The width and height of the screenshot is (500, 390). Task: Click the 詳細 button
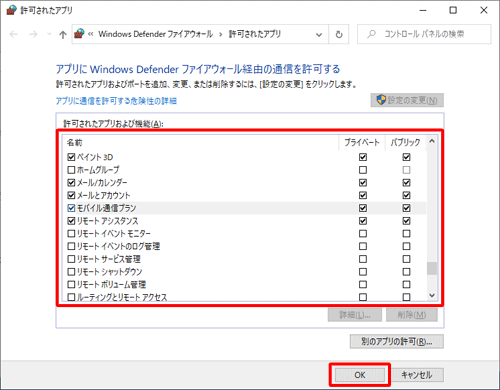(x=355, y=315)
